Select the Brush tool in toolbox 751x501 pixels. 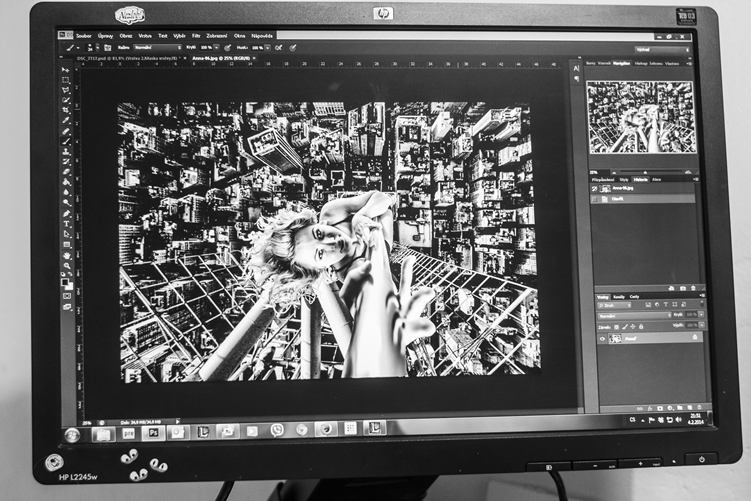tap(66, 141)
